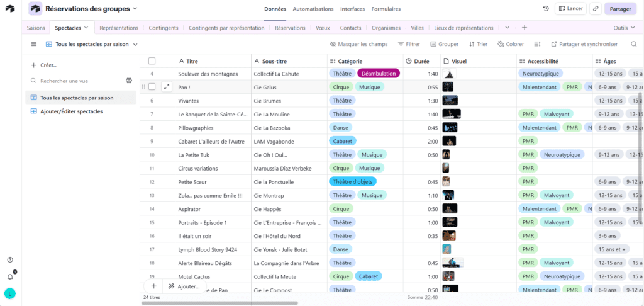This screenshot has height=306, width=644.
Task: Open the base history clock icon
Action: tap(546, 9)
